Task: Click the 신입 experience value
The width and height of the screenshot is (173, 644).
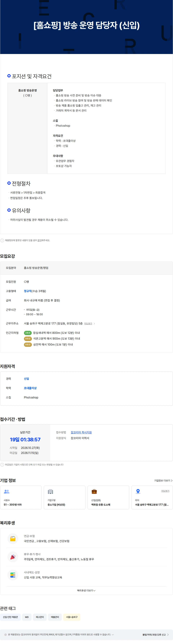Action: click(26, 379)
